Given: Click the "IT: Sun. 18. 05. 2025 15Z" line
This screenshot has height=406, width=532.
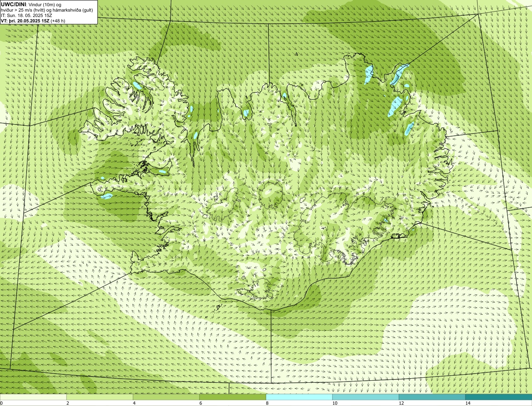Looking at the screenshot, I should [x=27, y=15].
